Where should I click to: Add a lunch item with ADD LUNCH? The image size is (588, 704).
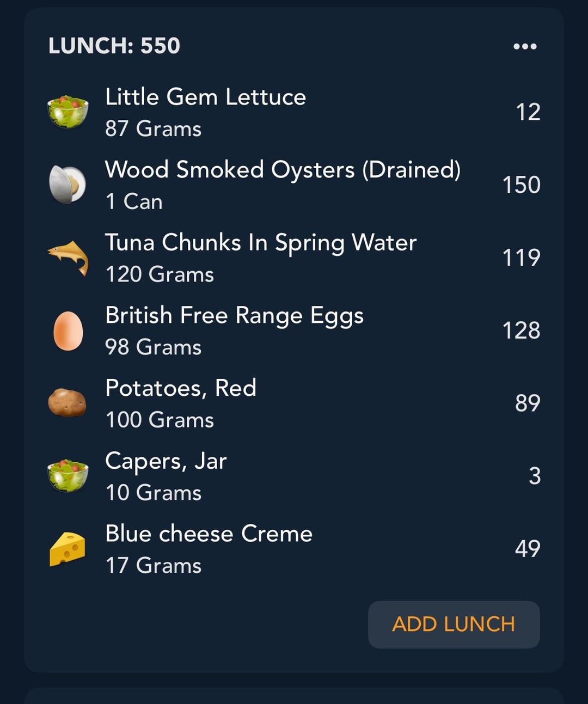(x=454, y=625)
